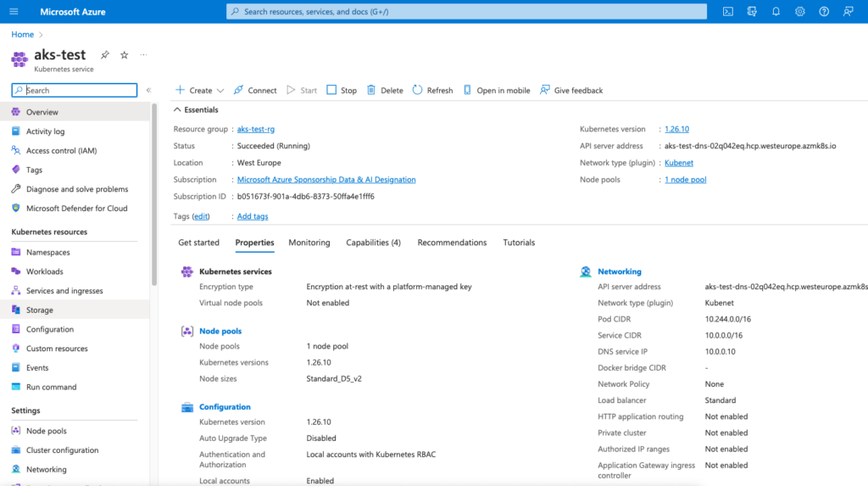The width and height of the screenshot is (868, 486).
Task: Switch to the Recommendations tab
Action: tap(453, 243)
